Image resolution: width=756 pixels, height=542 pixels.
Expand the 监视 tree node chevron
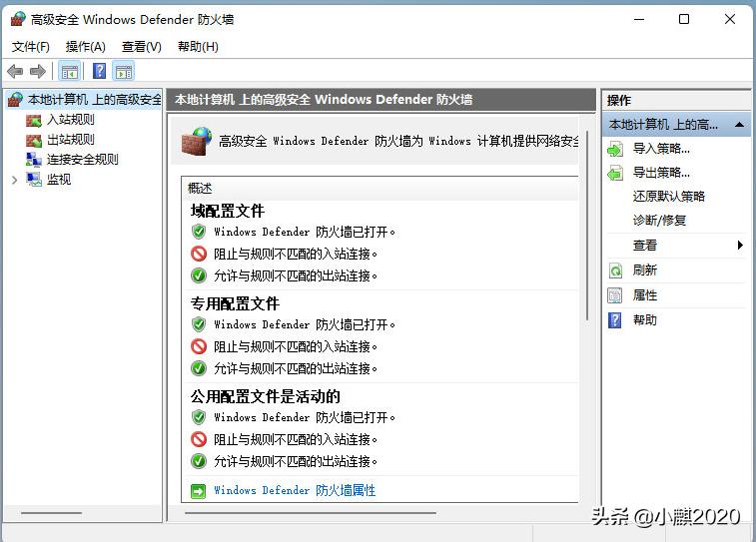coord(14,180)
